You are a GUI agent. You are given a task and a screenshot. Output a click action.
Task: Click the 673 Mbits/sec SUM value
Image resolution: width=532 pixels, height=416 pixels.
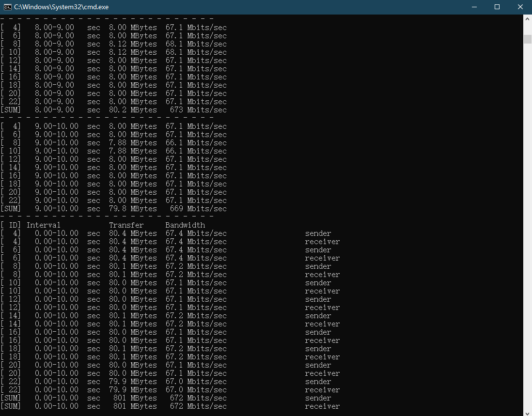[x=198, y=110]
